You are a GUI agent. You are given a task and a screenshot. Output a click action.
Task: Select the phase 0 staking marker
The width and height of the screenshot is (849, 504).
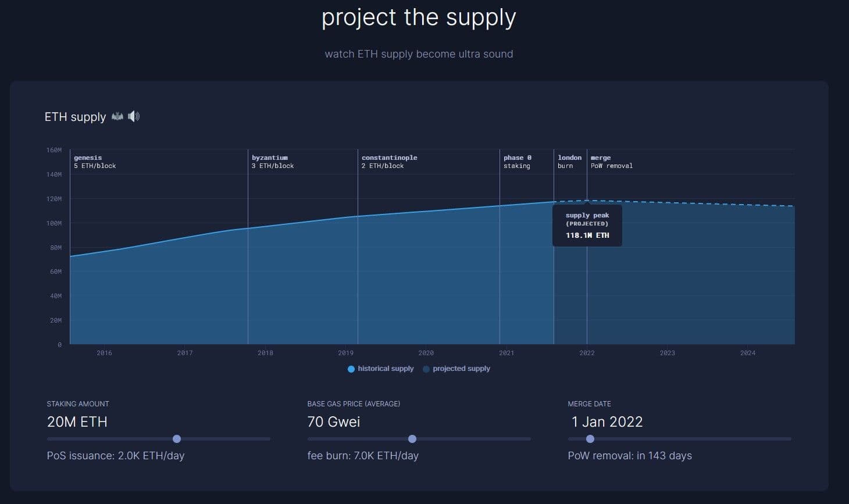pos(517,162)
